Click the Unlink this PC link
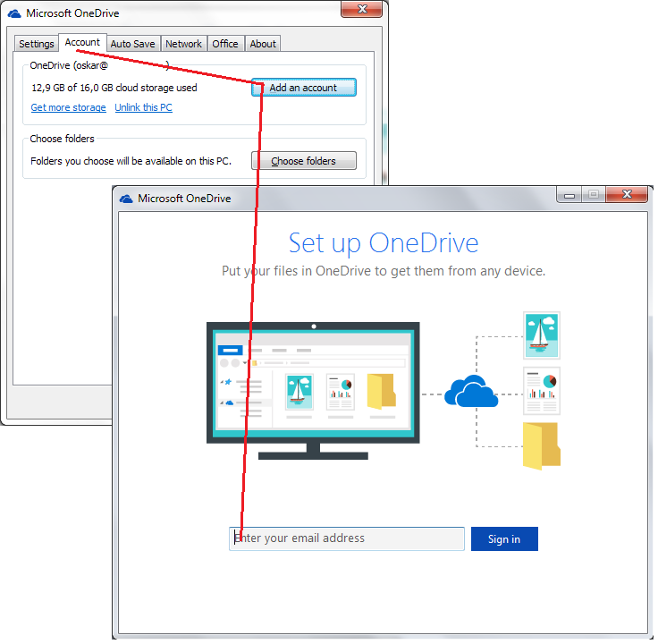 pyautogui.click(x=144, y=107)
